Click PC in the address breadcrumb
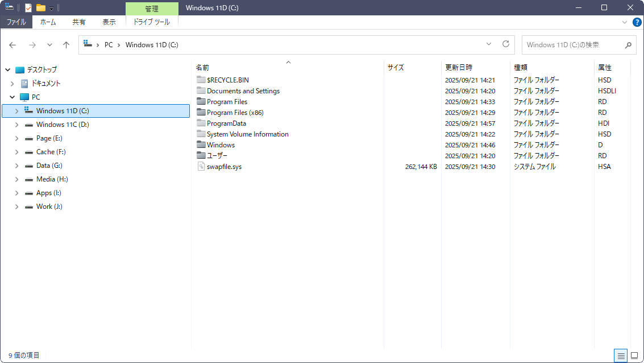Screen dimensions: 644x363 pyautogui.click(x=109, y=45)
